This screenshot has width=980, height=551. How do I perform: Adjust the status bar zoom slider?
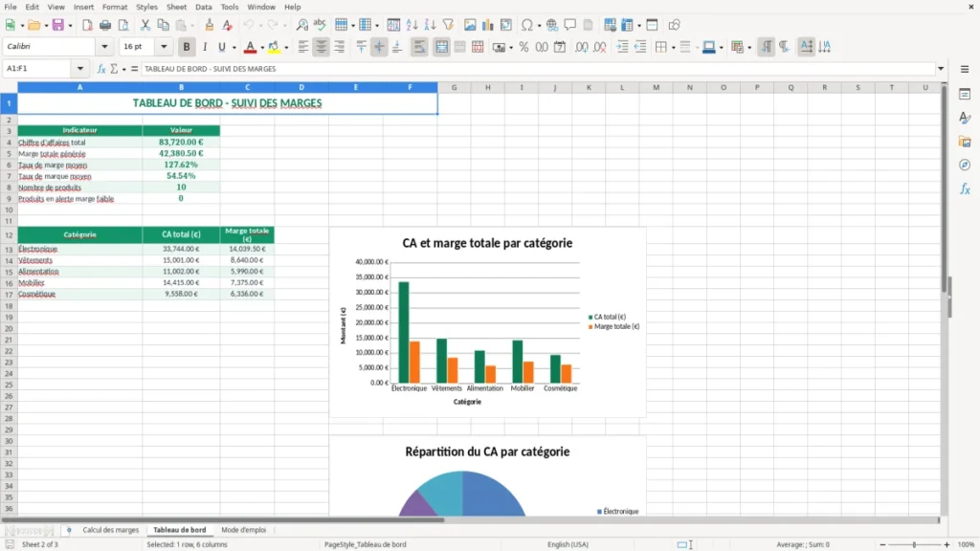pos(914,544)
